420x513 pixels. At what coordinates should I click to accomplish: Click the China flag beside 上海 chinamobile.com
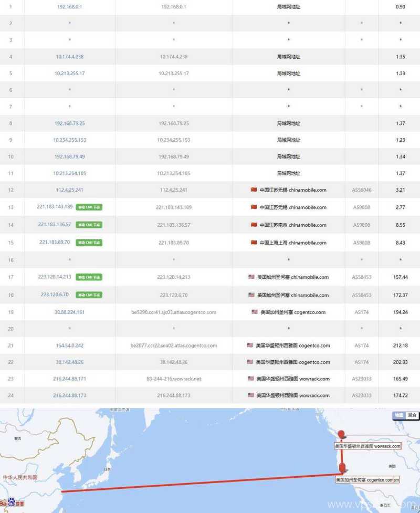click(254, 243)
